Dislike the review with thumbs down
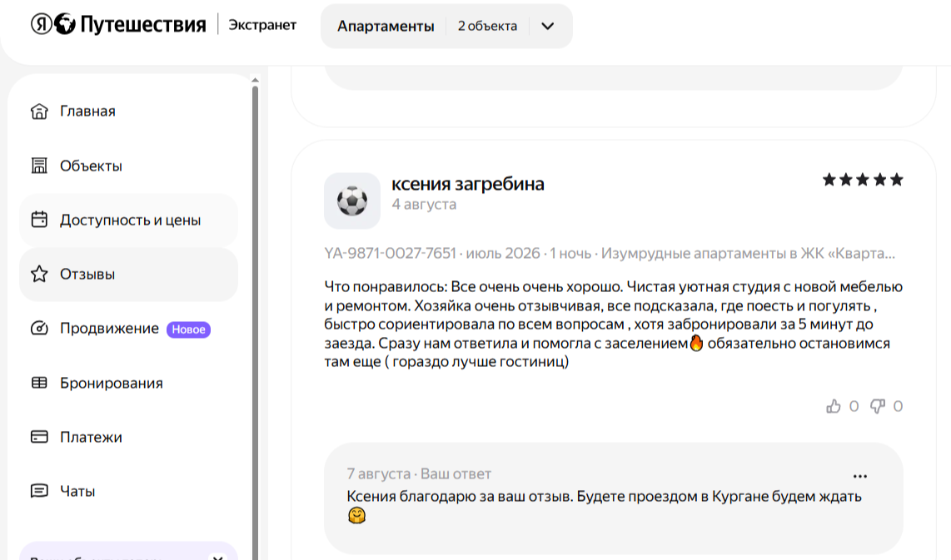This screenshot has height=560, width=951. pyautogui.click(x=878, y=406)
